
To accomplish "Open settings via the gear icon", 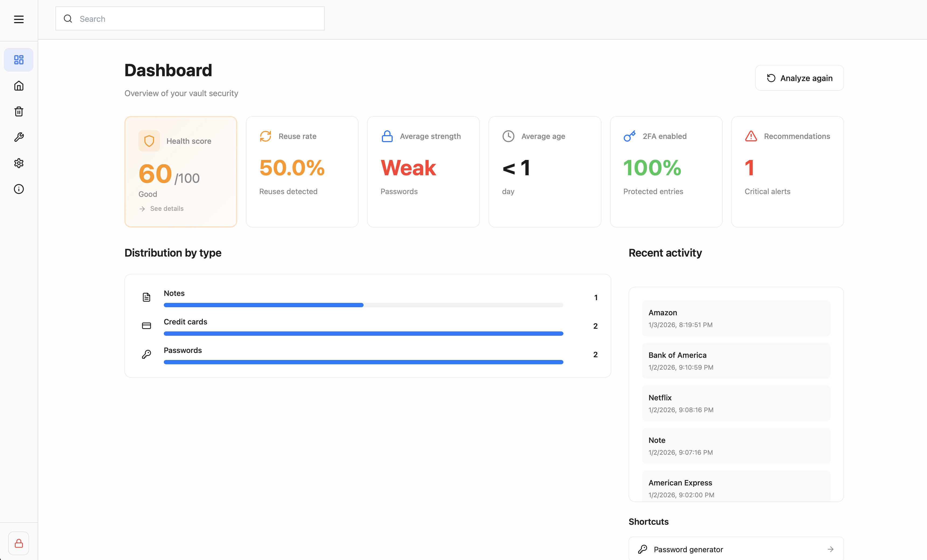I will point(19,163).
